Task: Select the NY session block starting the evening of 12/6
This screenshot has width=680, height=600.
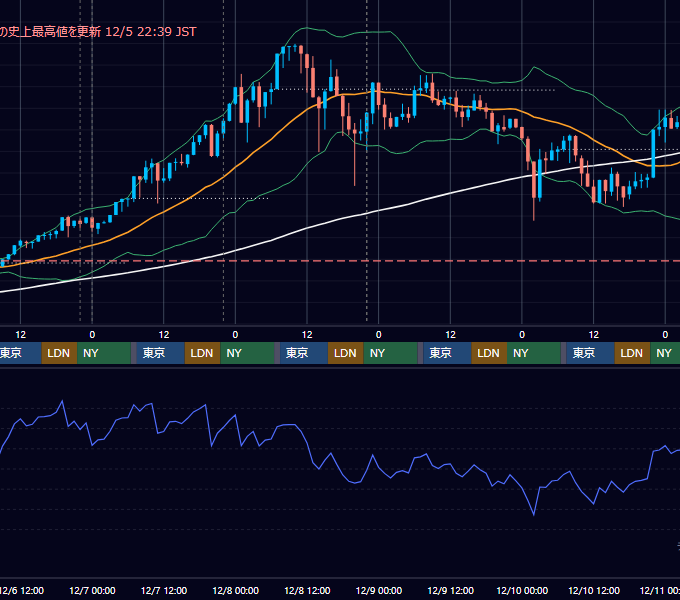Action: (x=104, y=353)
